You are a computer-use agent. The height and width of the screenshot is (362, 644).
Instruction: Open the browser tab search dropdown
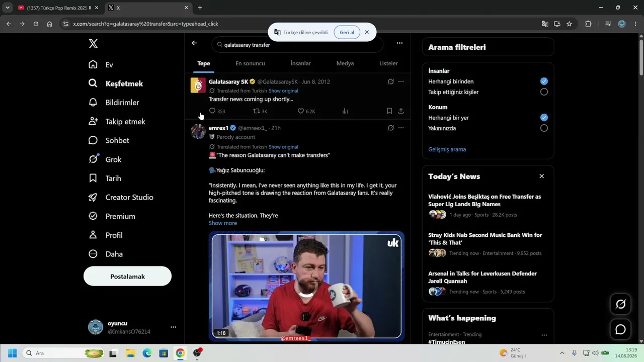click(8, 8)
